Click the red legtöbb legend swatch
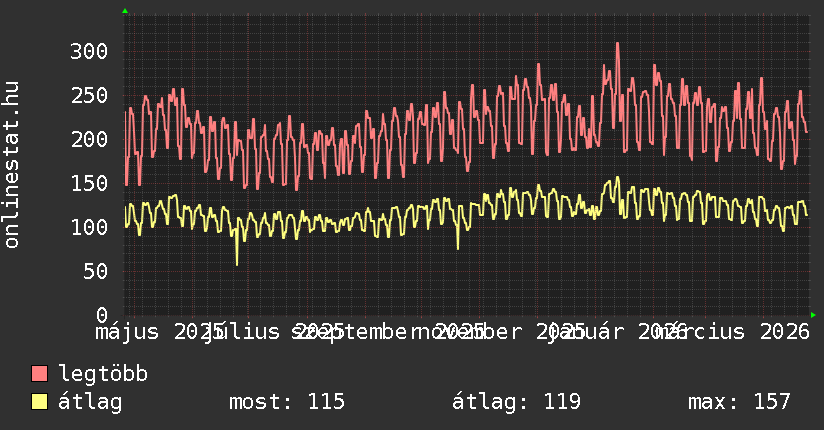This screenshot has width=824, height=430. coord(40,374)
